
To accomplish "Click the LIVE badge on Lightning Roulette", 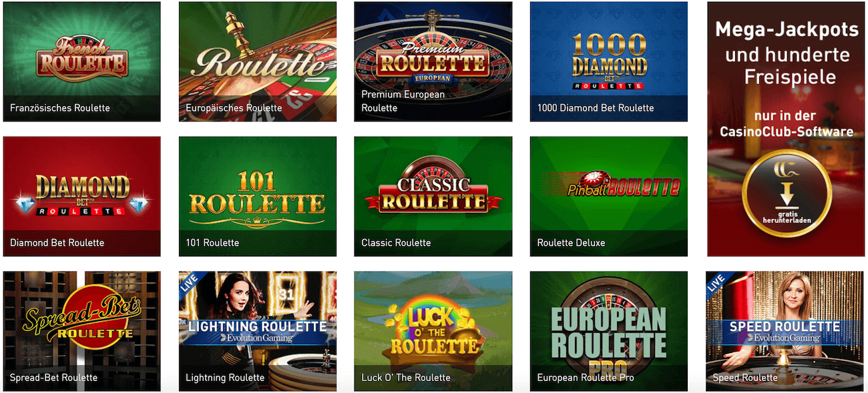I will [x=189, y=282].
